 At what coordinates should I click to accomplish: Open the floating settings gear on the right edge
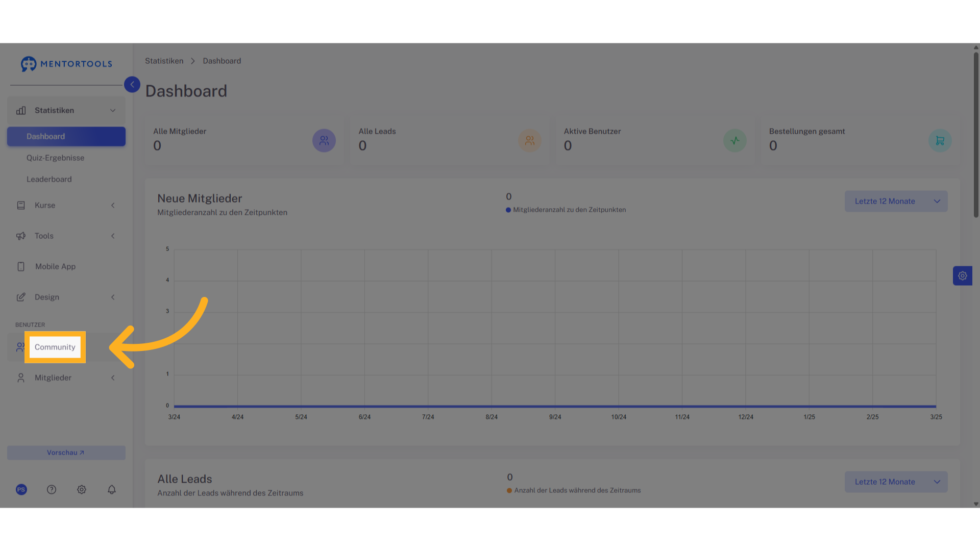tap(963, 276)
